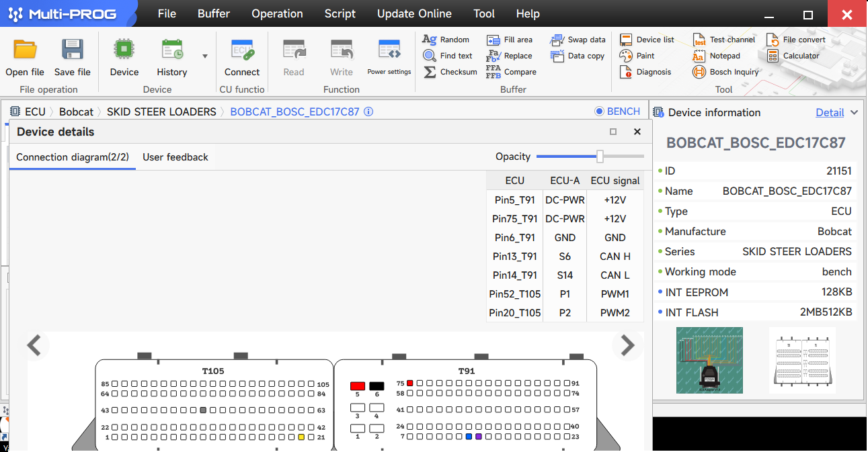Open the Device chip icon
The image size is (868, 452).
(124, 50)
